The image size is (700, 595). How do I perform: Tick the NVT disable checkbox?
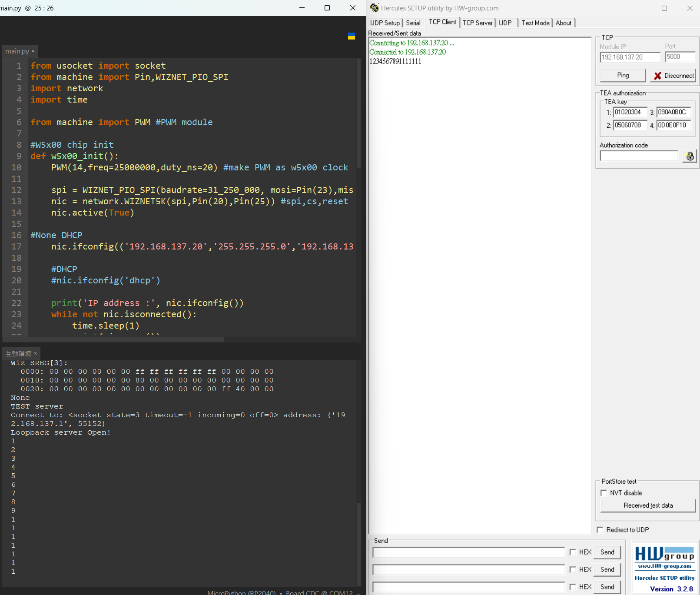[604, 493]
